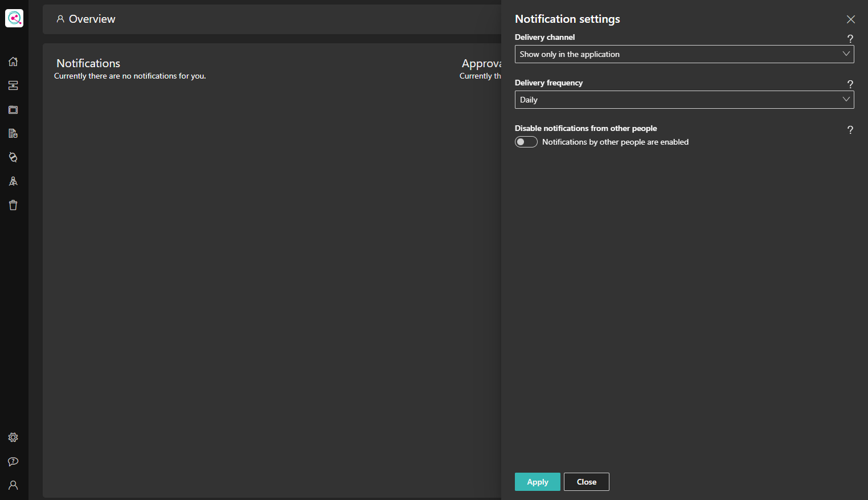Image resolution: width=868 pixels, height=500 pixels.
Task: Select the Overview header tab
Action: point(86,19)
